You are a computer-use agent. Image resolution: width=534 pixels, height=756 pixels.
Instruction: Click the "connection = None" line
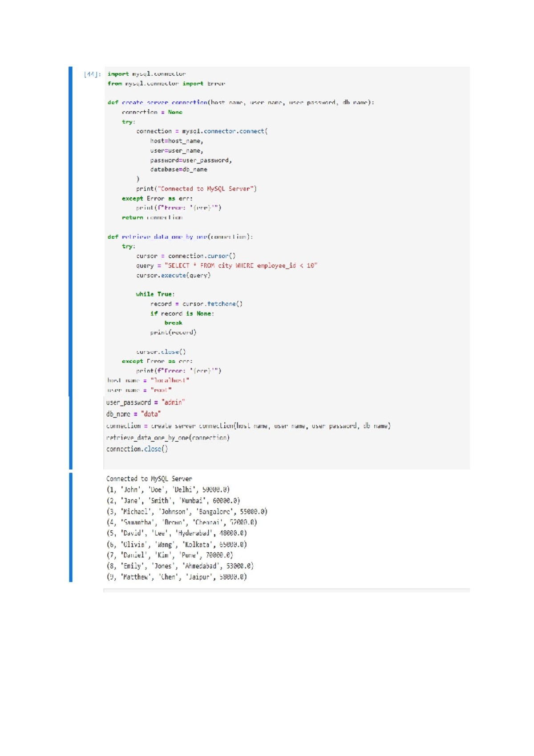[x=152, y=112]
